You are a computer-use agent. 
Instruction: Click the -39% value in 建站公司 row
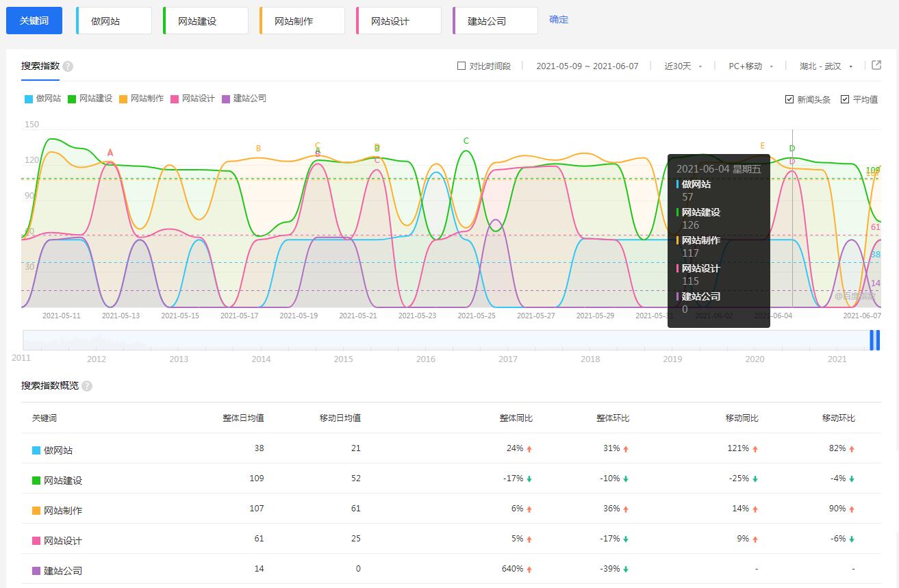609,569
